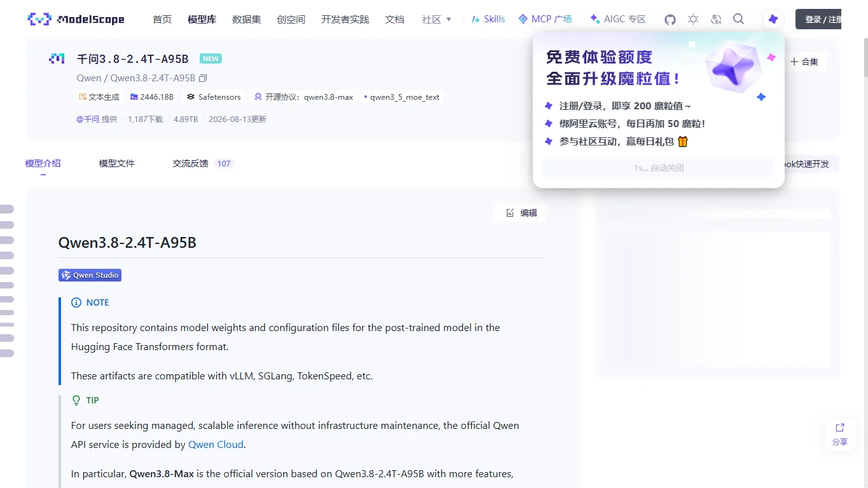This screenshot has width=868, height=488.
Task: Click the 4.89TB size text
Action: click(x=186, y=119)
